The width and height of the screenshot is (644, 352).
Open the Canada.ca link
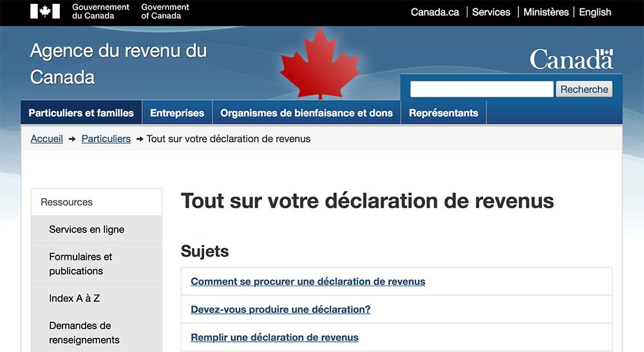[x=435, y=12]
